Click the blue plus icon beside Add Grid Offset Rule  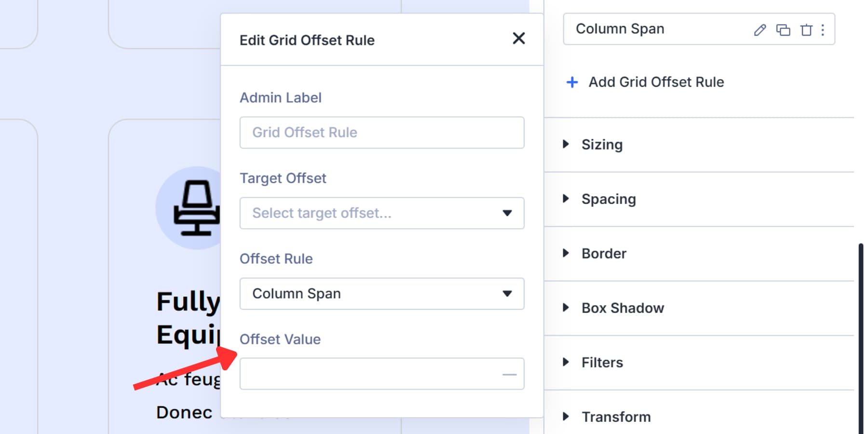[571, 82]
